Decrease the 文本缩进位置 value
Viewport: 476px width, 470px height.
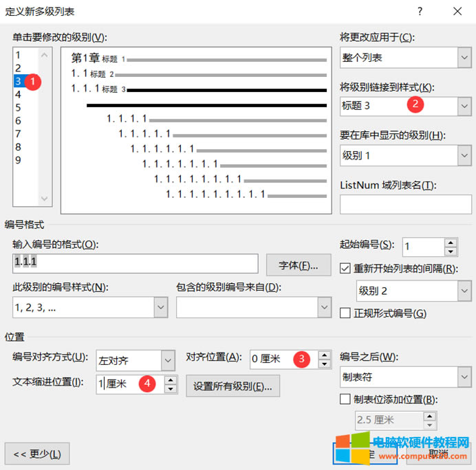click(171, 389)
